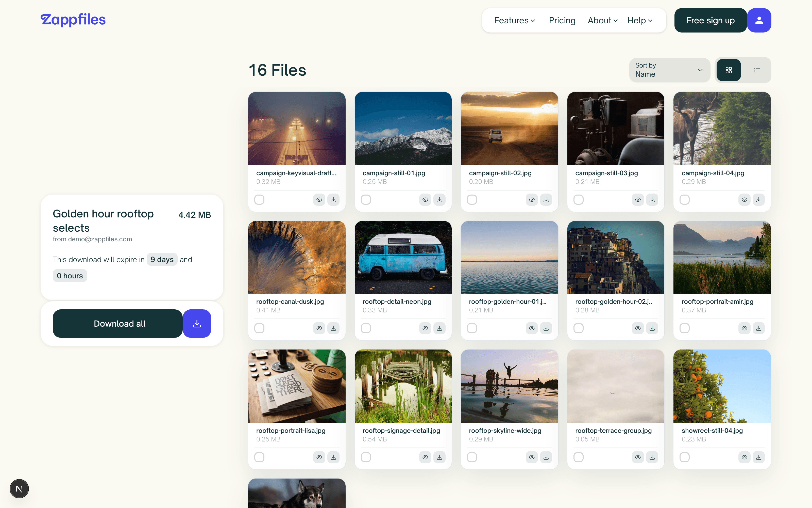Download rooftop-signage-detail.jpg
Screen dimensions: 812x508
pyautogui.click(x=439, y=457)
